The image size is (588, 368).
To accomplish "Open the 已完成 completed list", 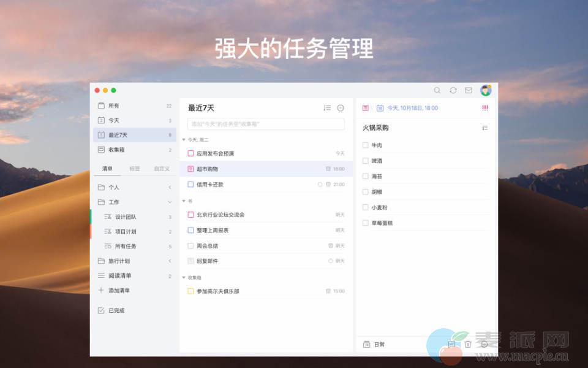I will pyautogui.click(x=116, y=310).
